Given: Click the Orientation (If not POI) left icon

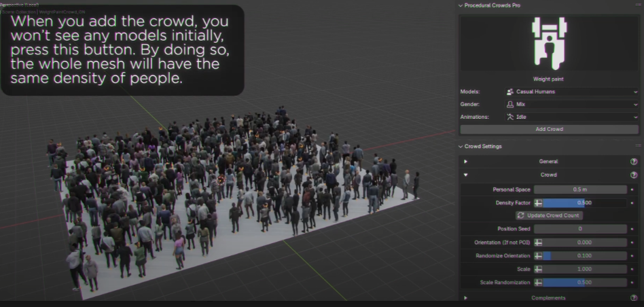Looking at the screenshot, I should 538,242.
